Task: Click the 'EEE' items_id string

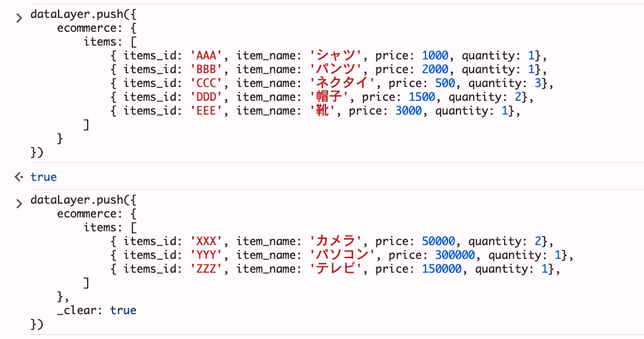Action: tap(206, 110)
